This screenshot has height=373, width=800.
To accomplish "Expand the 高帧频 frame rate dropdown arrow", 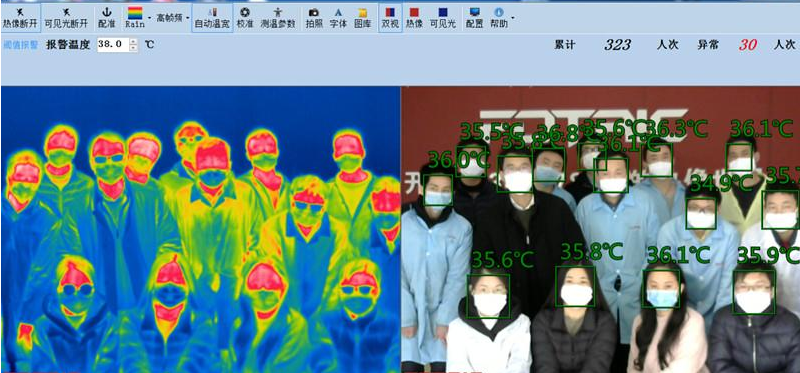I will (188, 18).
